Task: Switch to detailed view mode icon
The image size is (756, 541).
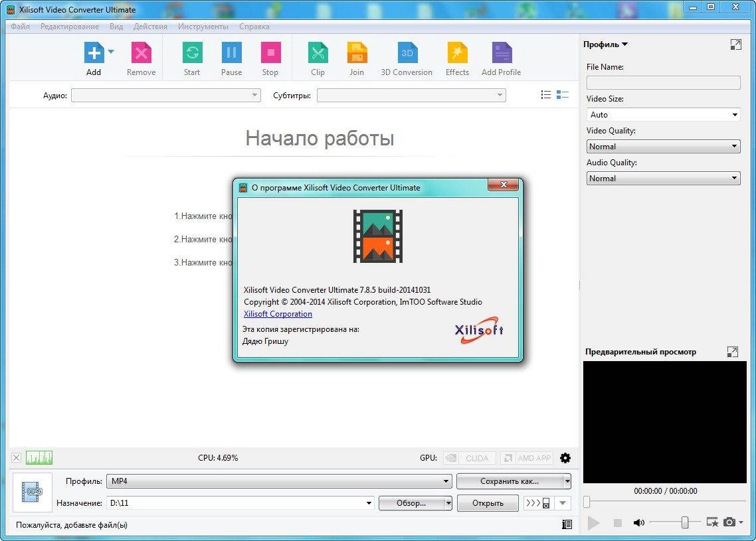Action: coord(563,95)
